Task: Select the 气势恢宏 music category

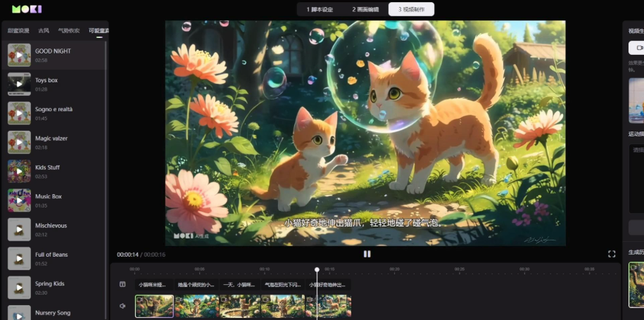Action: 68,31
